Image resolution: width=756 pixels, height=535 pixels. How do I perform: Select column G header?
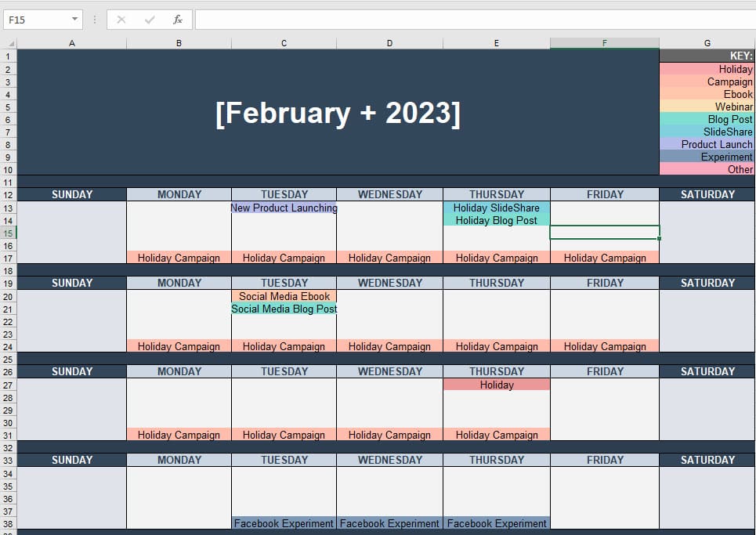click(x=707, y=43)
